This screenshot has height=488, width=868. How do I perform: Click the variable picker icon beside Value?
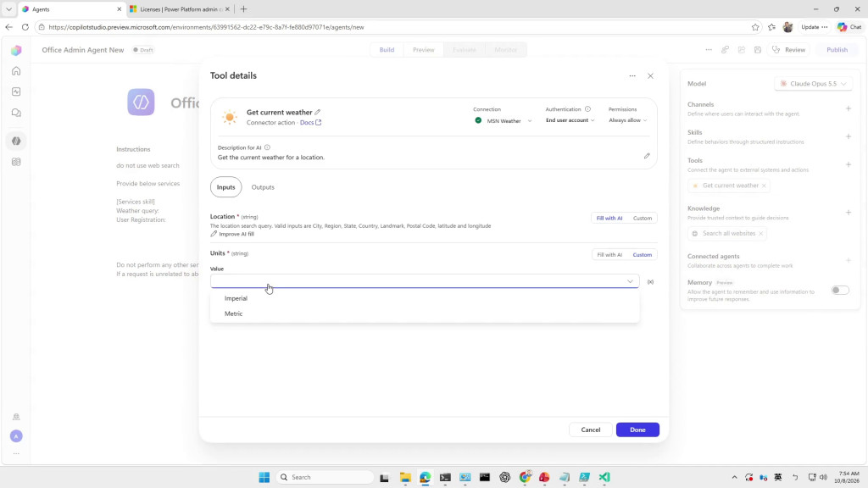coord(650,281)
